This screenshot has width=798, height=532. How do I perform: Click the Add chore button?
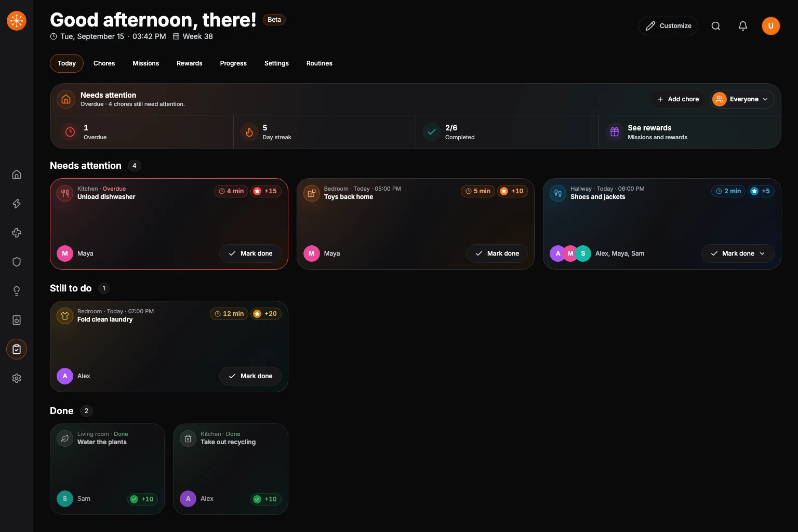[x=678, y=99]
